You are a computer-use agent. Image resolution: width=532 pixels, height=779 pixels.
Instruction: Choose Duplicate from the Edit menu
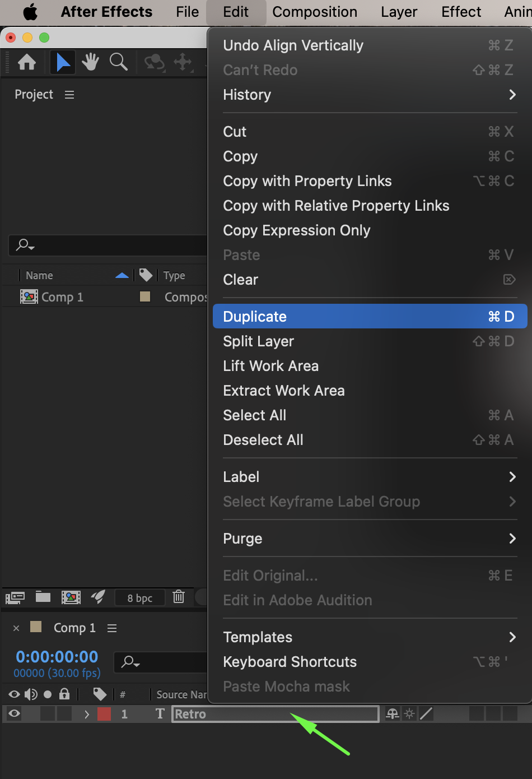tap(370, 317)
